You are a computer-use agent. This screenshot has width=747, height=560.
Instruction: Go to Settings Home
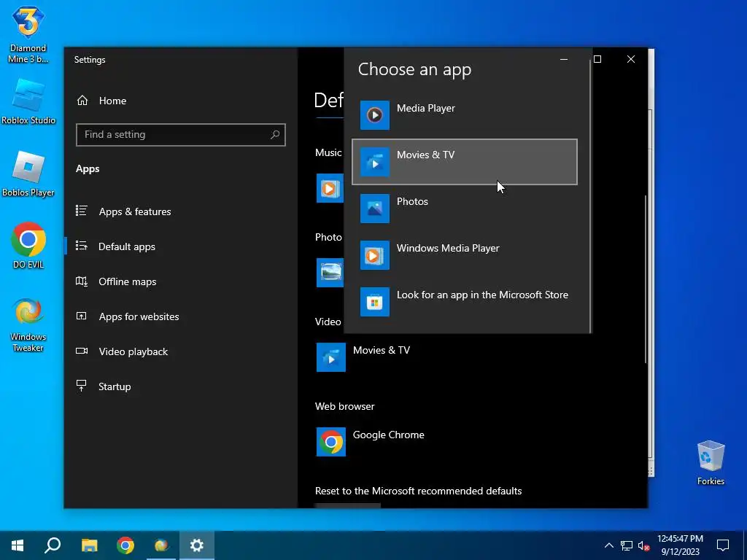pyautogui.click(x=181, y=101)
